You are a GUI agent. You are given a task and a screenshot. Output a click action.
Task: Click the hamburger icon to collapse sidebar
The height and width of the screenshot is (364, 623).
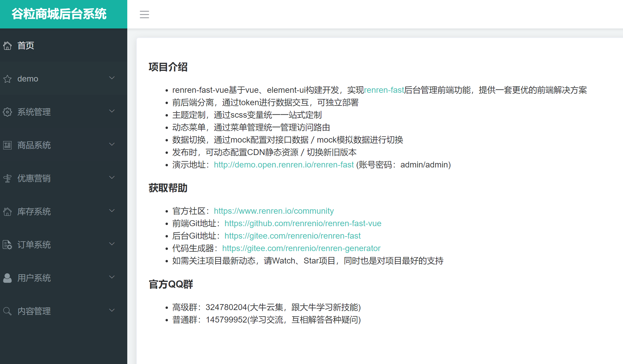point(144,14)
